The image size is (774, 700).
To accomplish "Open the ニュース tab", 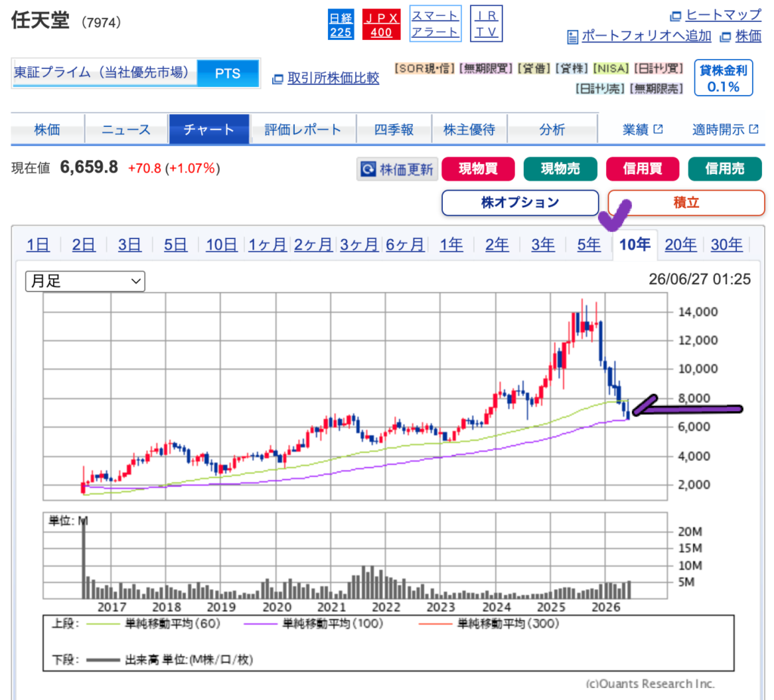I will [126, 129].
